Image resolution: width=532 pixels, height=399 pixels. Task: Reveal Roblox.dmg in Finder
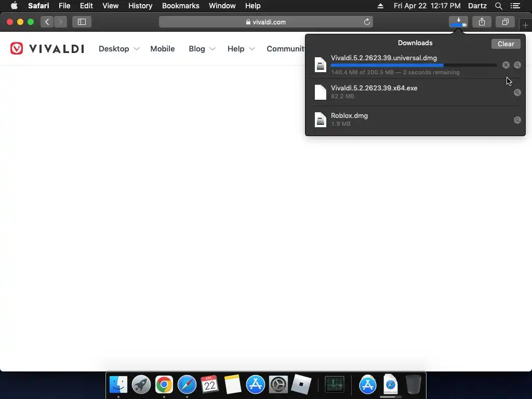[x=517, y=120]
